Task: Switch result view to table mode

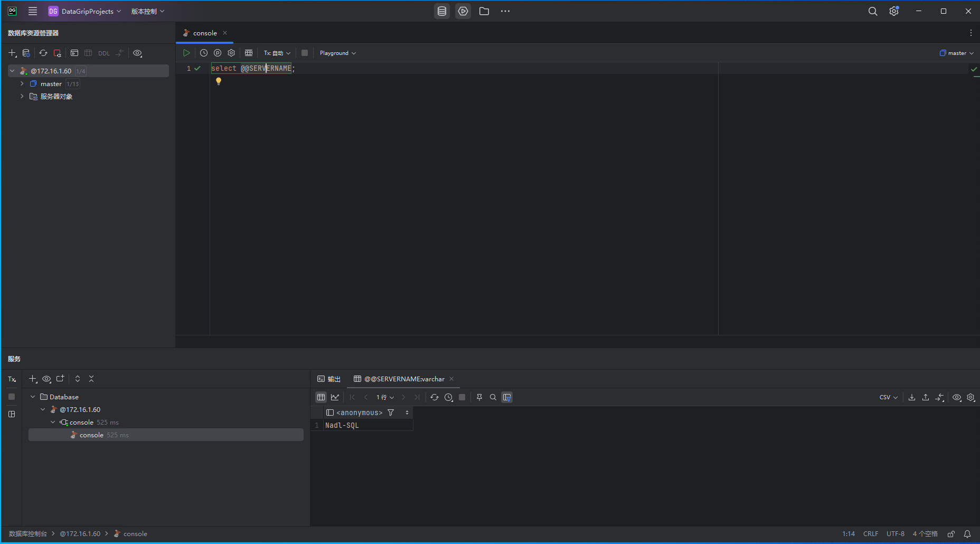Action: coord(321,397)
